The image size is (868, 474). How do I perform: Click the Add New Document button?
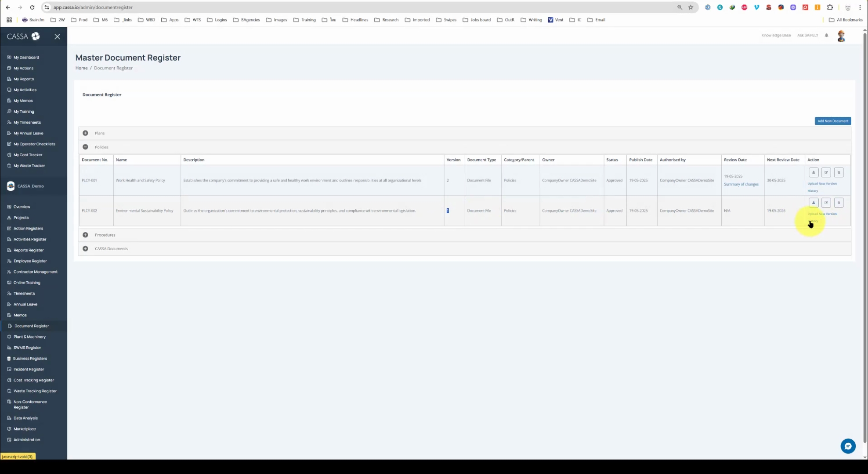[x=832, y=121]
